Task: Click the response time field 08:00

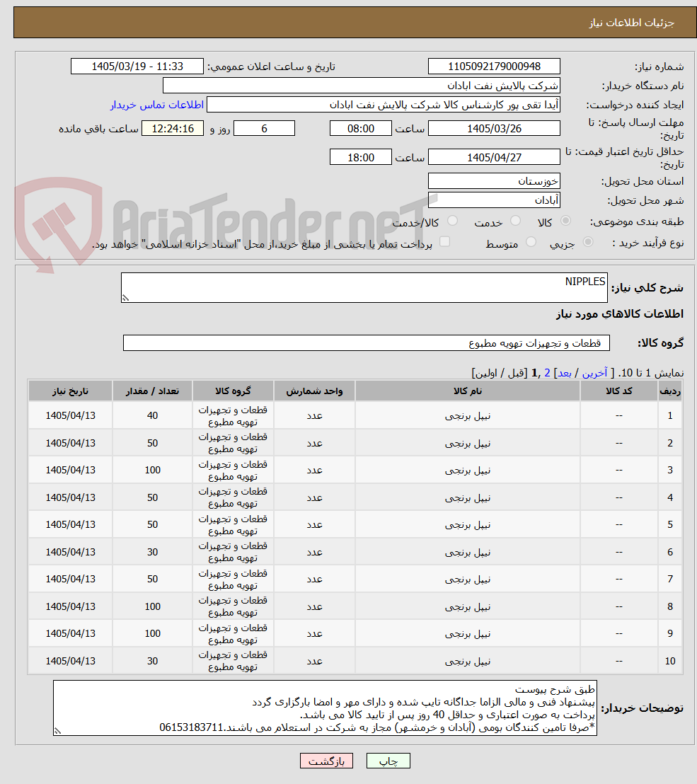Action: point(360,129)
